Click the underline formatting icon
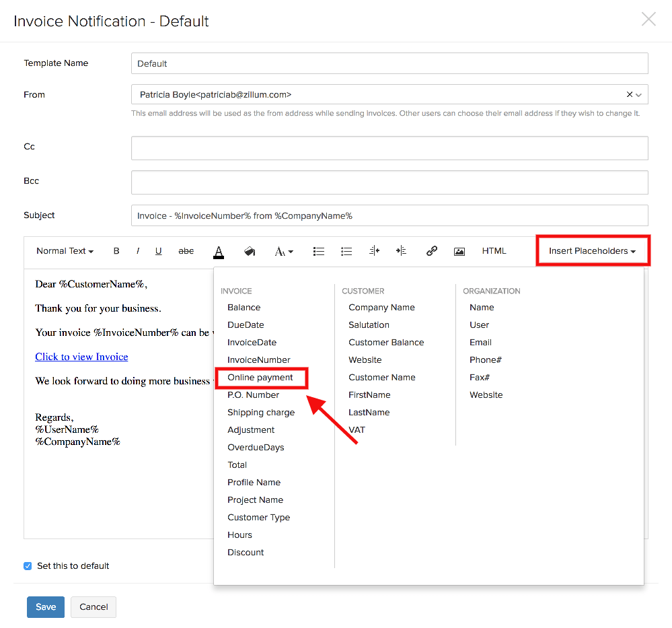Screen dimensions: 672x628 click(159, 251)
